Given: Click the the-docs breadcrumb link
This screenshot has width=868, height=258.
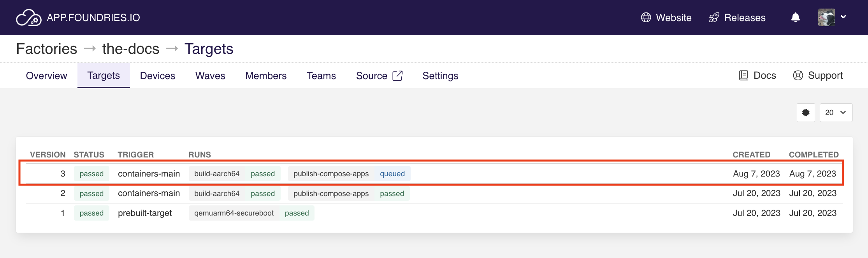Looking at the screenshot, I should [130, 49].
